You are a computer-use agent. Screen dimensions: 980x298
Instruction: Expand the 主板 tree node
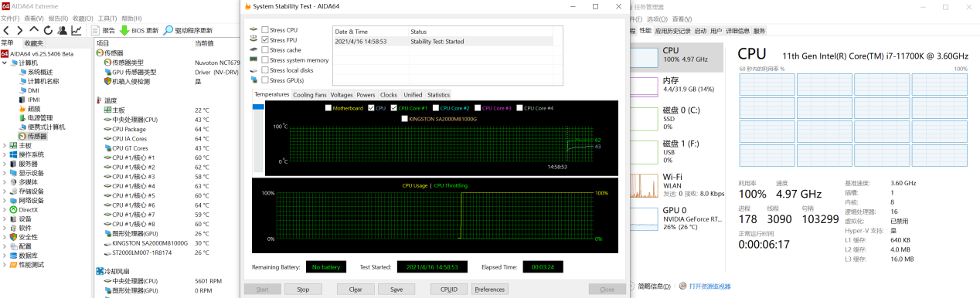click(x=4, y=145)
